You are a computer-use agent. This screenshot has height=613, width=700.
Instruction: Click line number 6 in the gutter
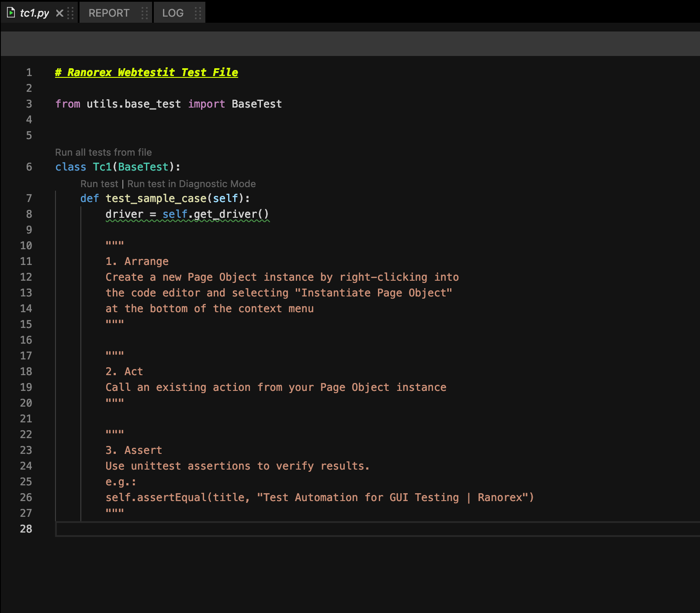[29, 167]
